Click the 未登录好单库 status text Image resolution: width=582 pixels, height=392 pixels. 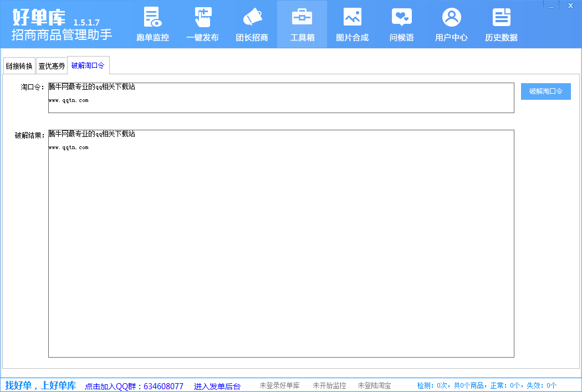tap(279, 386)
